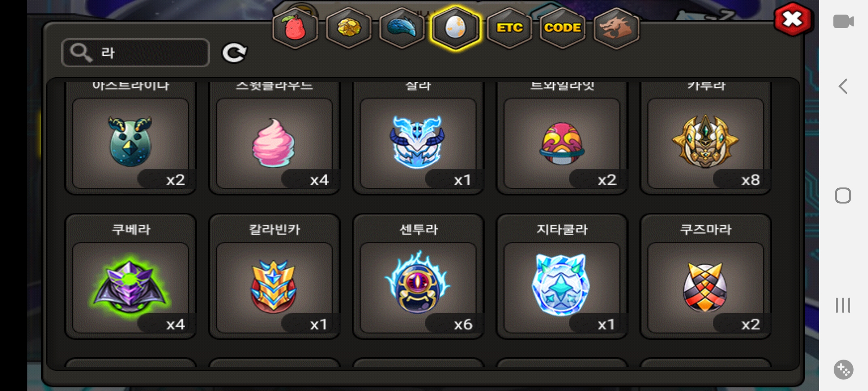This screenshot has width=868, height=391.
Task: Select the blue dragon category tab
Action: 402,28
